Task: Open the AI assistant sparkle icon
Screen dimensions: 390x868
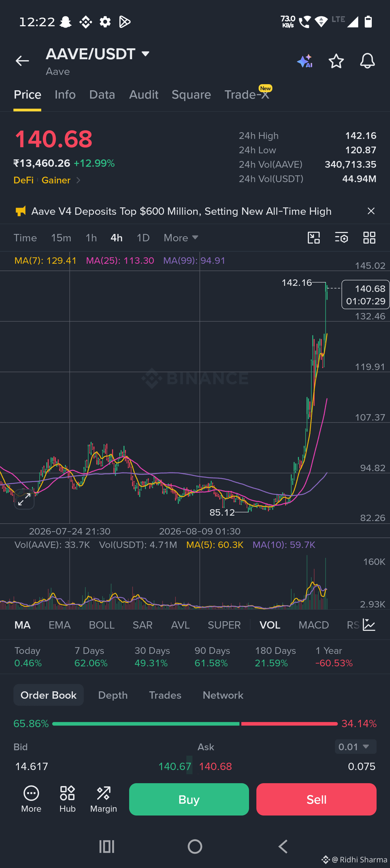Action: [x=305, y=61]
